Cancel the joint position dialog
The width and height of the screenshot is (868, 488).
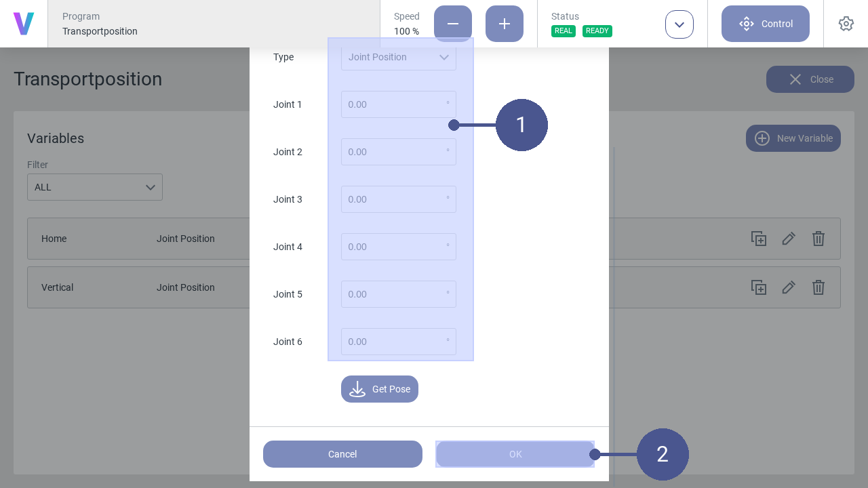342,454
